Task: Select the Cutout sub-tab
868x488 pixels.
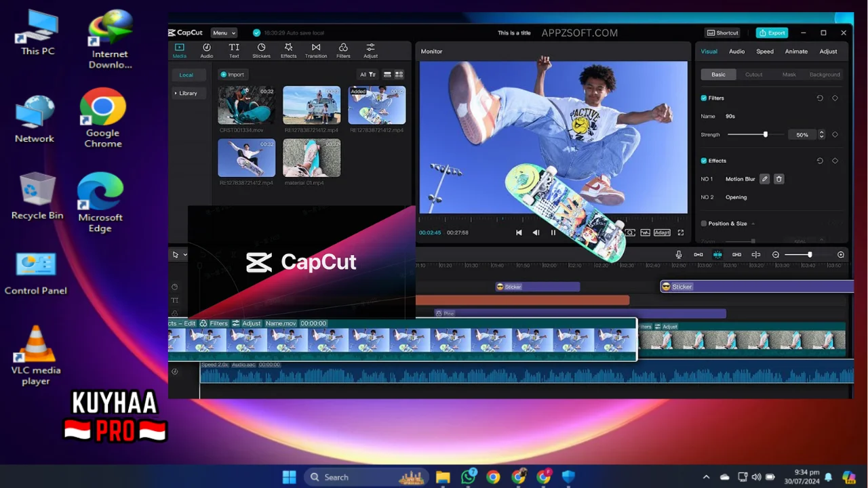Action: pyautogui.click(x=753, y=75)
